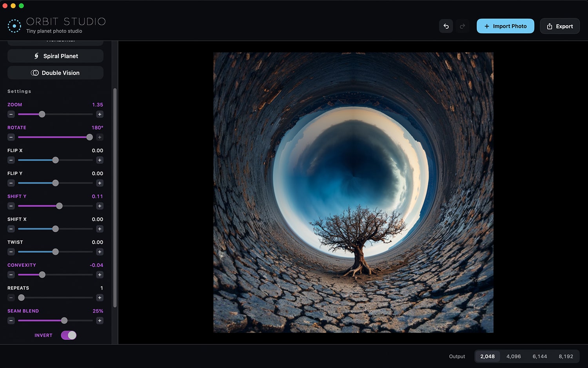Turn off the Invert toggle

pyautogui.click(x=69, y=335)
